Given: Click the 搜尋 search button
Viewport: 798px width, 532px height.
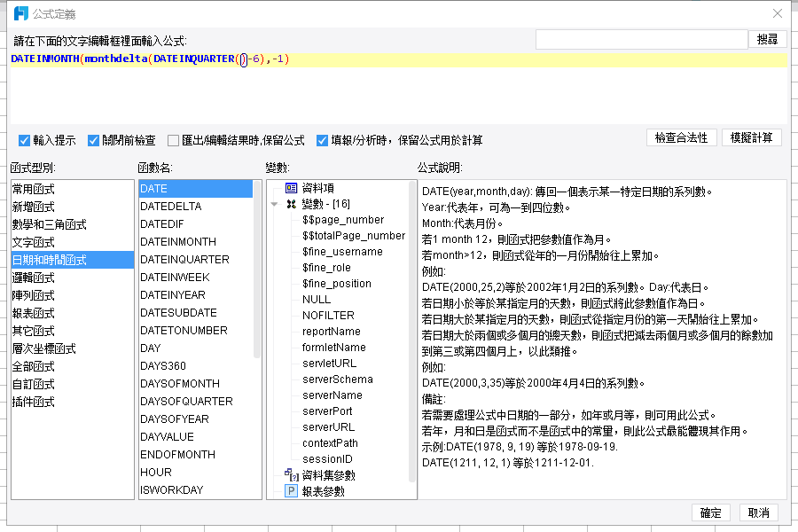Looking at the screenshot, I should (768, 39).
